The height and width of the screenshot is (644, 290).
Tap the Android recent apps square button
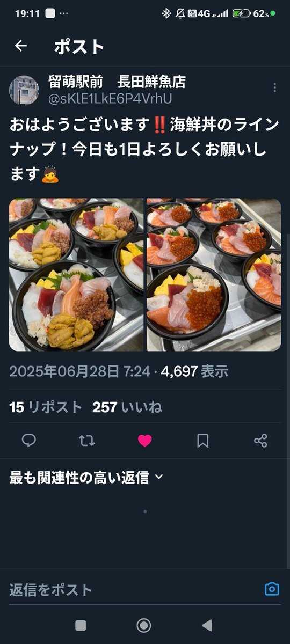tap(81, 625)
